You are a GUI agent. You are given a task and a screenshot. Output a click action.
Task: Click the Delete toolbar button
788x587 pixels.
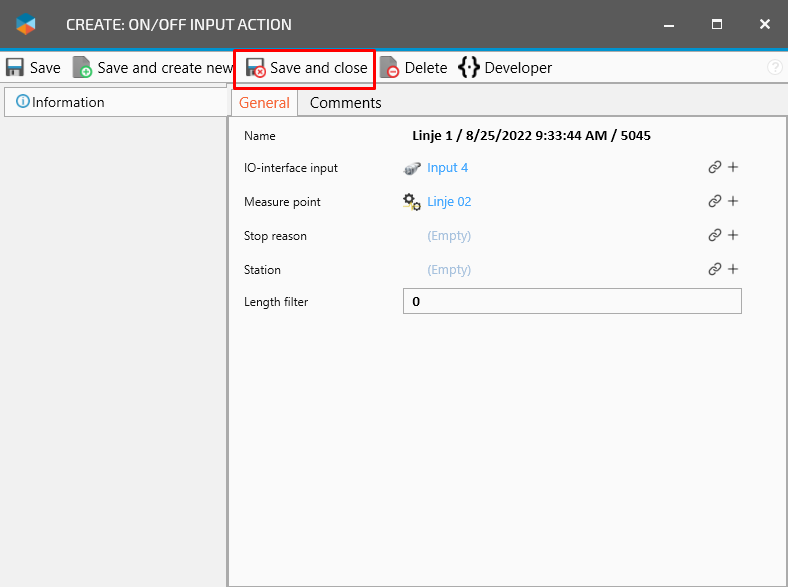point(413,68)
